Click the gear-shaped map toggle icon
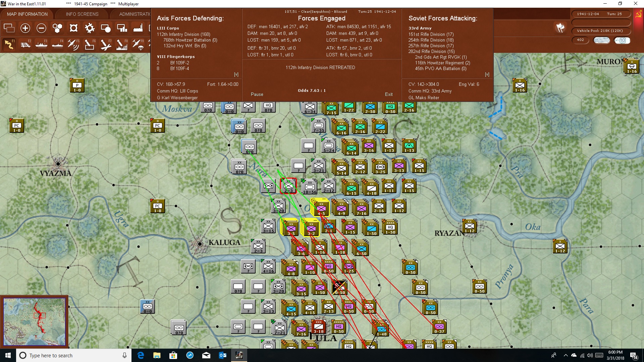 point(90,28)
